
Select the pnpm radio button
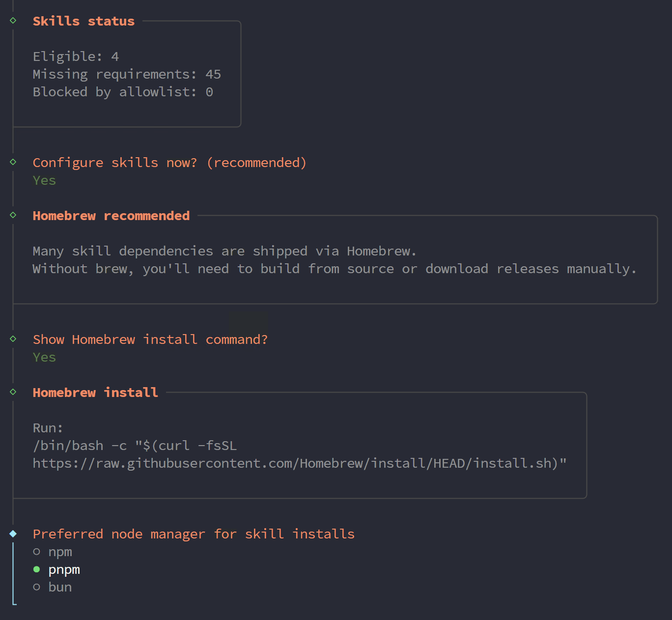(37, 569)
